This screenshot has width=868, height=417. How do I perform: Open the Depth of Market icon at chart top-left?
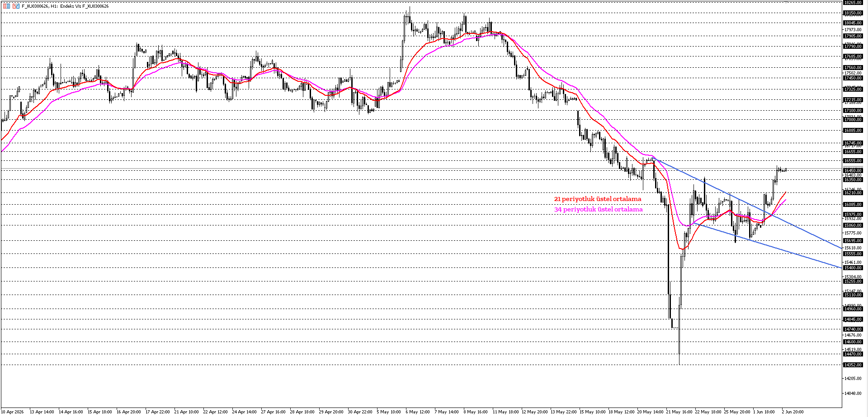tap(6, 6)
